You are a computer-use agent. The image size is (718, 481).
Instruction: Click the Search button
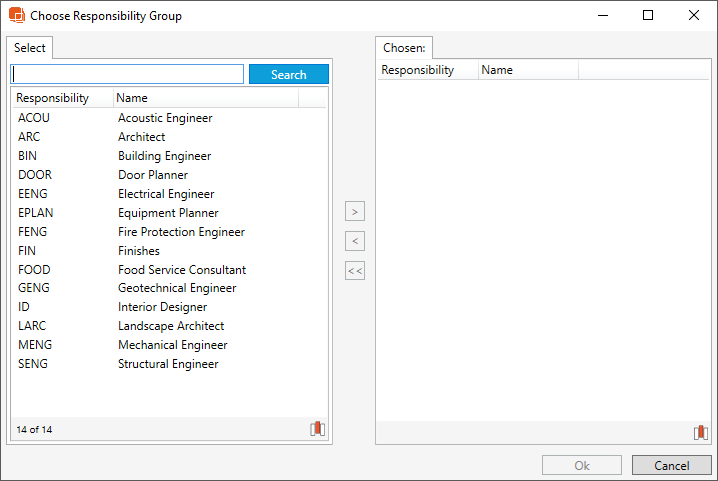pyautogui.click(x=288, y=75)
